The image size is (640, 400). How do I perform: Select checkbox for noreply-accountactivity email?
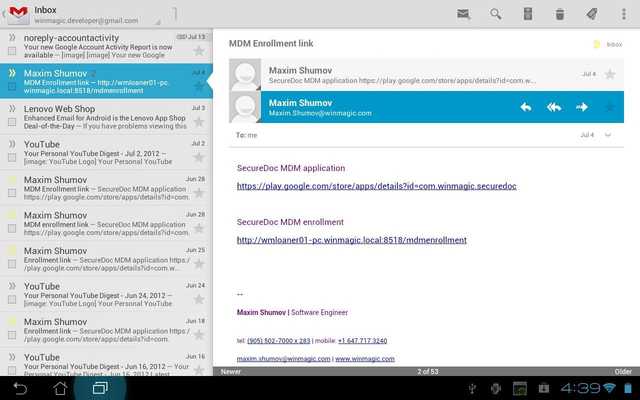point(12,51)
